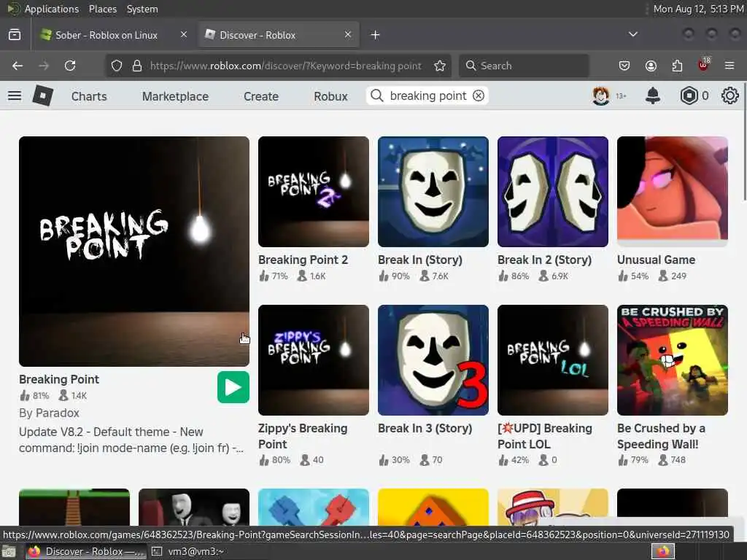Open the Robux balance icon
747x560 pixels.
pyautogui.click(x=689, y=96)
